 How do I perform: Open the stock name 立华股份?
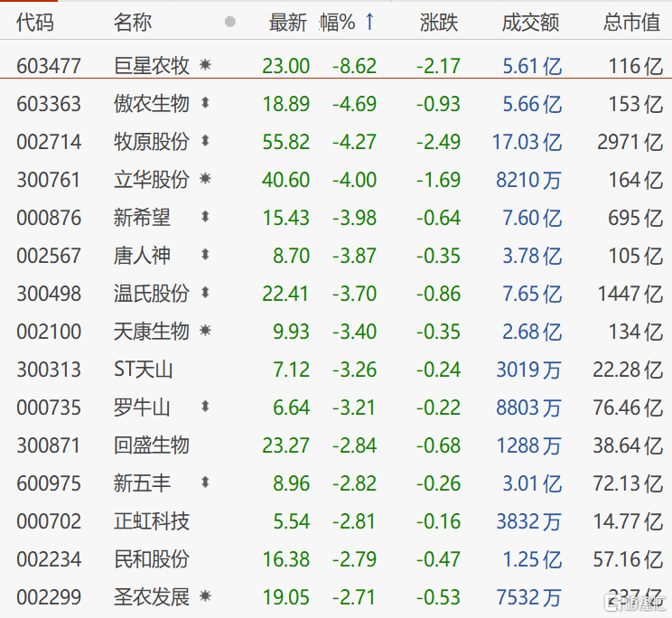151,180
